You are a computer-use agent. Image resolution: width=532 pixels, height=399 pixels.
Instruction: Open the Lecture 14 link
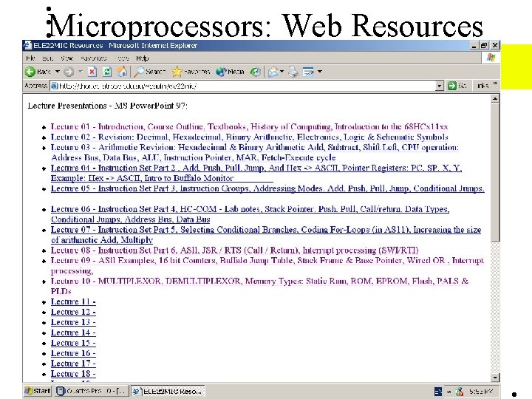pyautogui.click(x=73, y=332)
